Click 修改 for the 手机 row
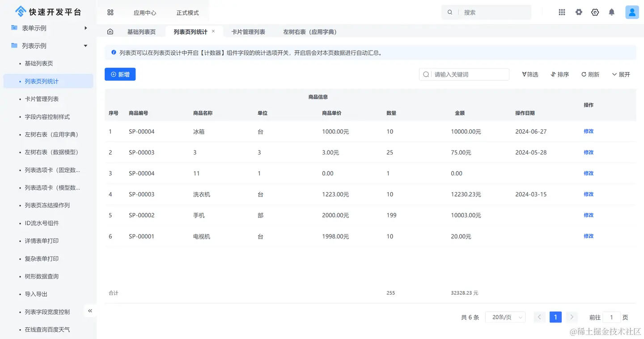Viewport: 644px width, 339px height. [589, 215]
